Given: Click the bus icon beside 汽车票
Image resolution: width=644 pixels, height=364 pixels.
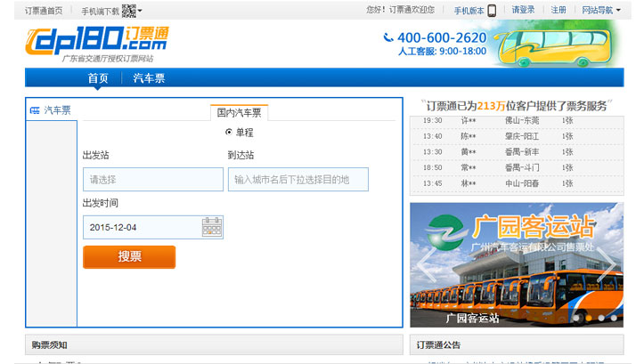Looking at the screenshot, I should tap(35, 110).
